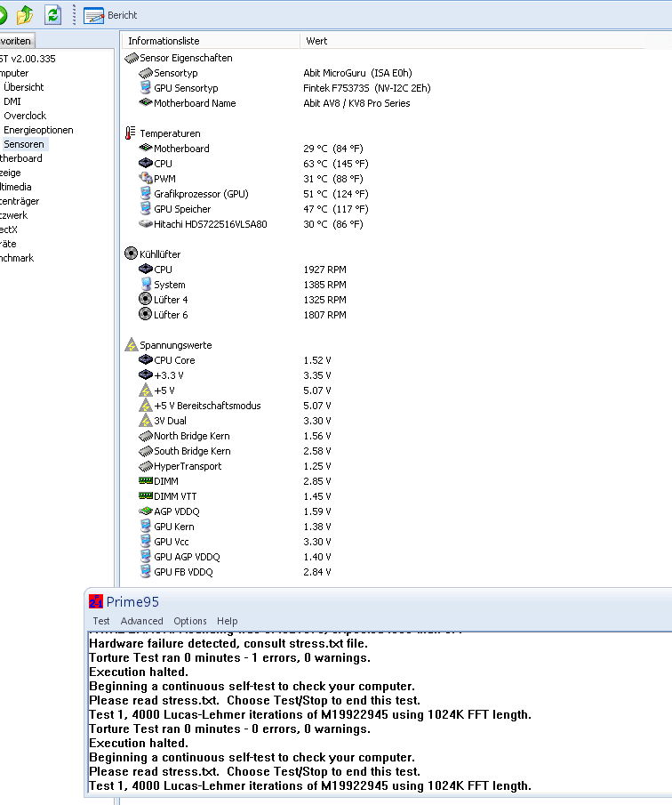The height and width of the screenshot is (805, 672).
Task: Click the Lüfter 4 fan icon
Action: (x=146, y=299)
